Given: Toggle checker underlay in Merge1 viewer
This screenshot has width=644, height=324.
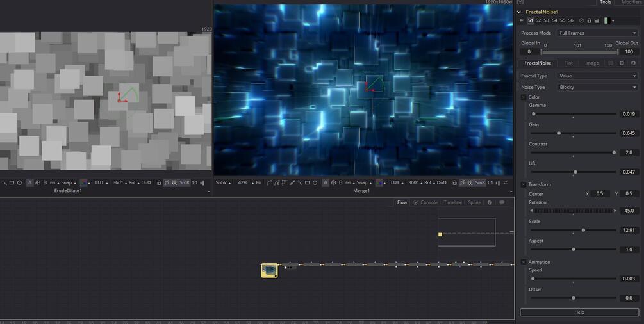Looking at the screenshot, I should click(470, 182).
